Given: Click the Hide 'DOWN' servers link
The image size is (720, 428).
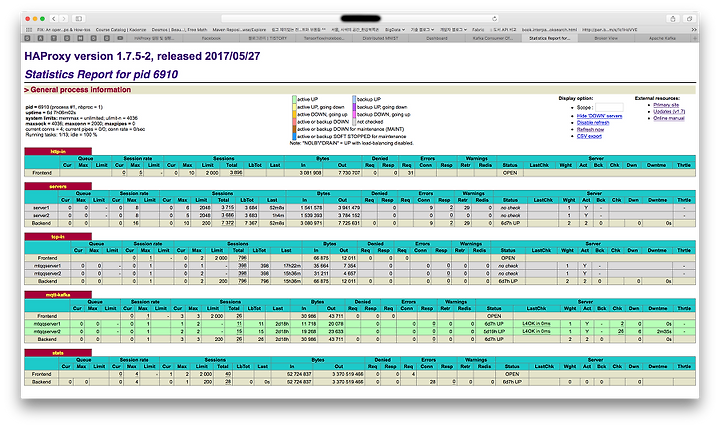Looking at the screenshot, I should (599, 116).
